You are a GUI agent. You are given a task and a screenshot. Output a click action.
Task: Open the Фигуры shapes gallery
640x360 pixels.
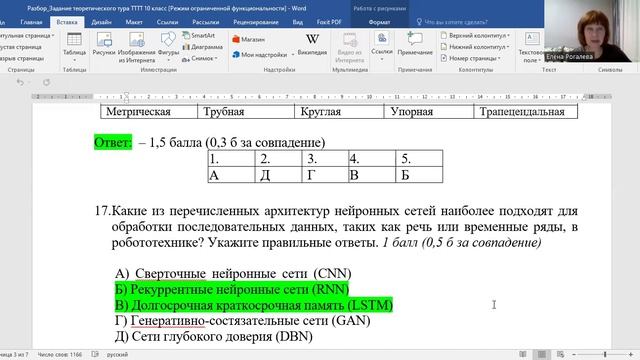[168, 40]
